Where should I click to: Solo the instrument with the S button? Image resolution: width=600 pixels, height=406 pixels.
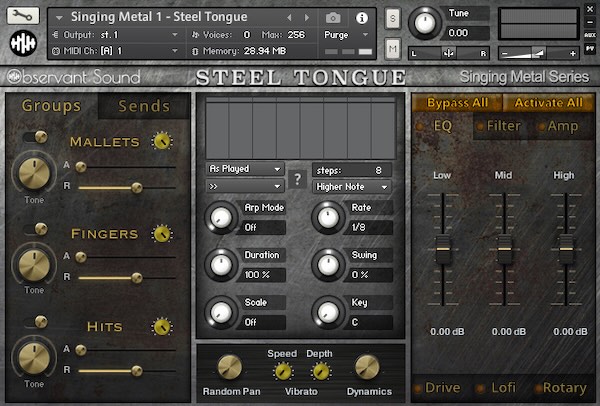pos(393,18)
